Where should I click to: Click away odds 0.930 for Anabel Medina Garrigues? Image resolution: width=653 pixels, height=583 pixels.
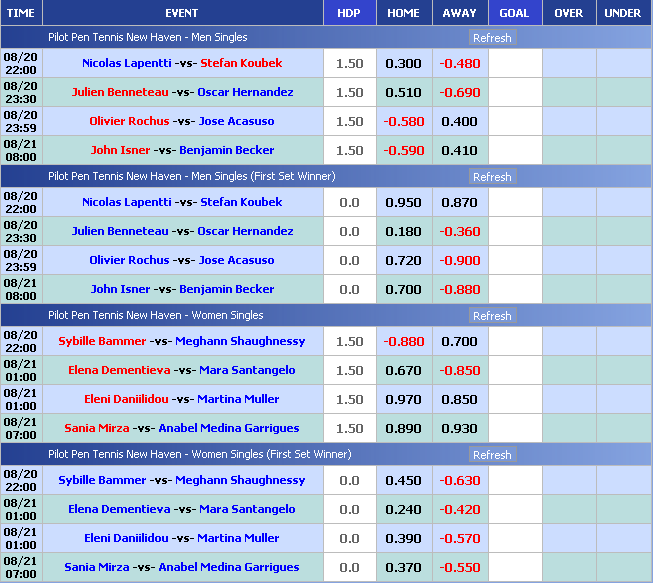(x=460, y=428)
